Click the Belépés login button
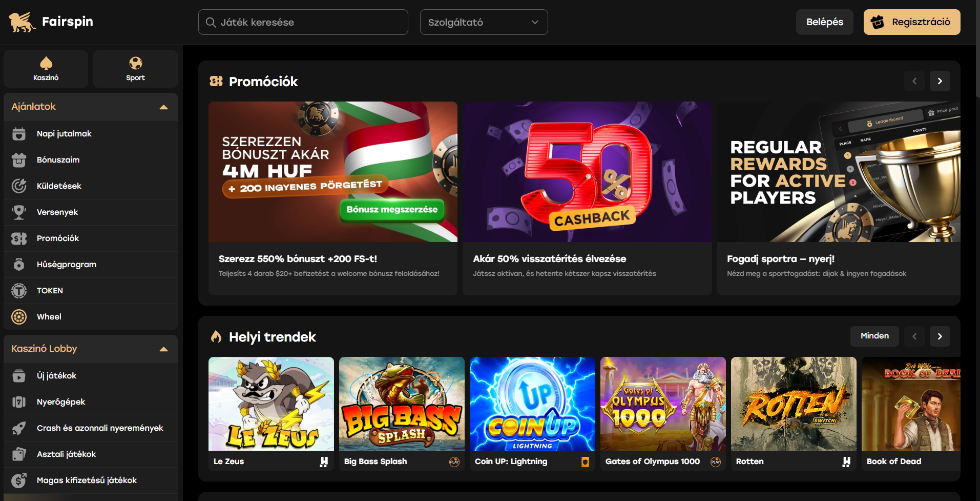The width and height of the screenshot is (980, 501). click(x=824, y=22)
